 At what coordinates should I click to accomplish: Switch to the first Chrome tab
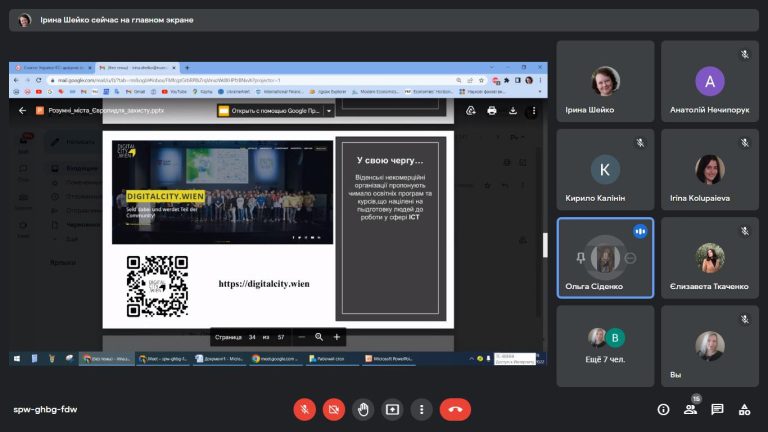[52, 68]
